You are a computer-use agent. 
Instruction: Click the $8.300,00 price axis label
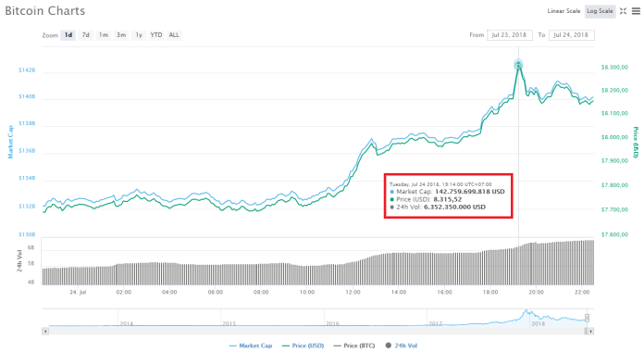(x=614, y=67)
